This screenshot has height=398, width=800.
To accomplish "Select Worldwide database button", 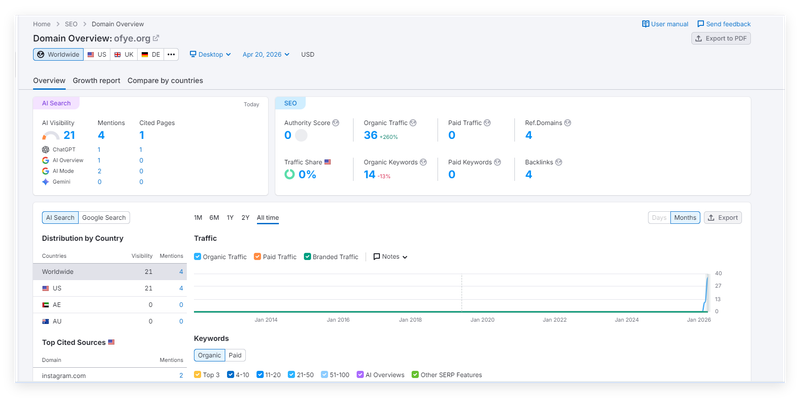I will click(58, 55).
